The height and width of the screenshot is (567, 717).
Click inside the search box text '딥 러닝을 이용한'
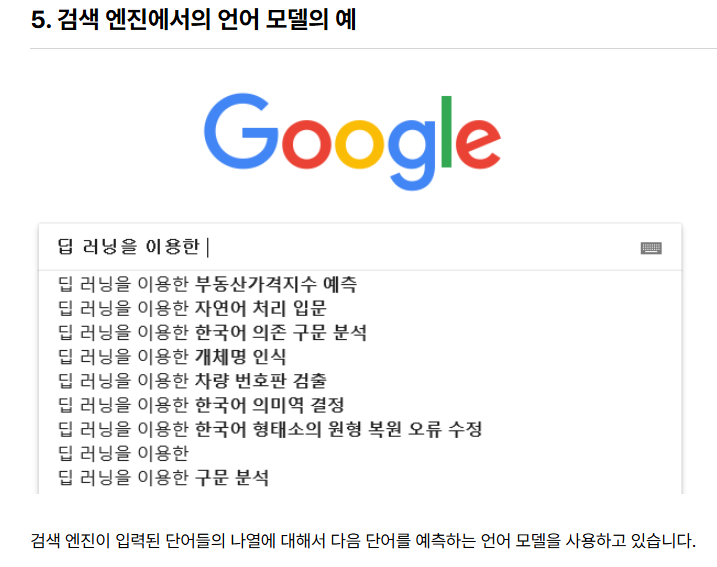click(128, 247)
